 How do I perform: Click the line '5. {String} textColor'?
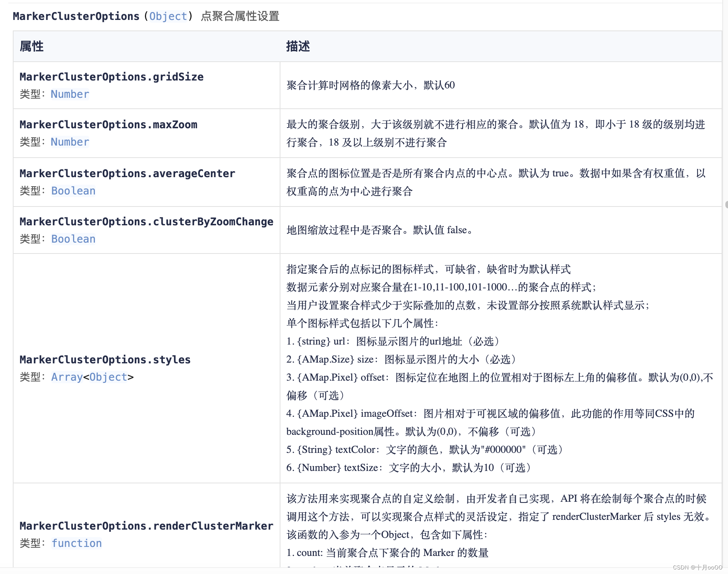click(425, 449)
